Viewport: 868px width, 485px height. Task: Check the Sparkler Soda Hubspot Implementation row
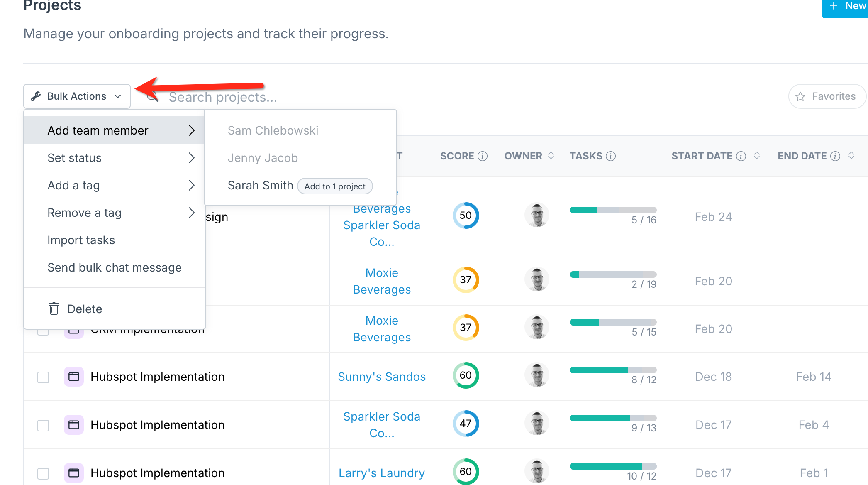[x=43, y=425]
